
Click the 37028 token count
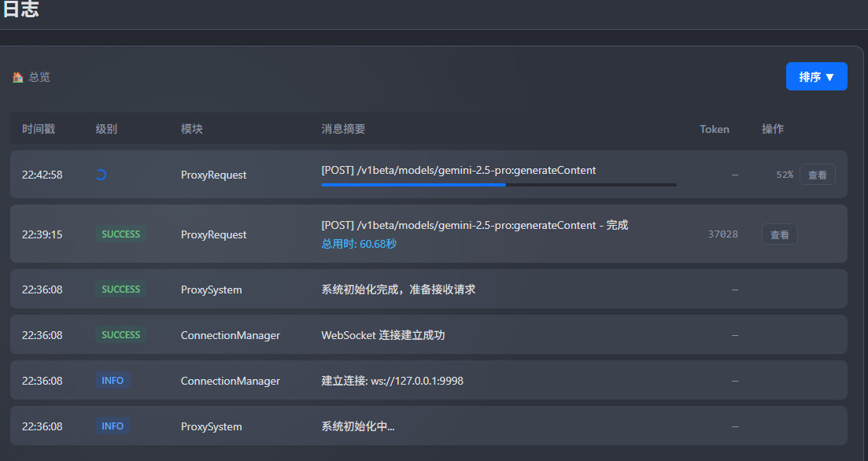722,234
